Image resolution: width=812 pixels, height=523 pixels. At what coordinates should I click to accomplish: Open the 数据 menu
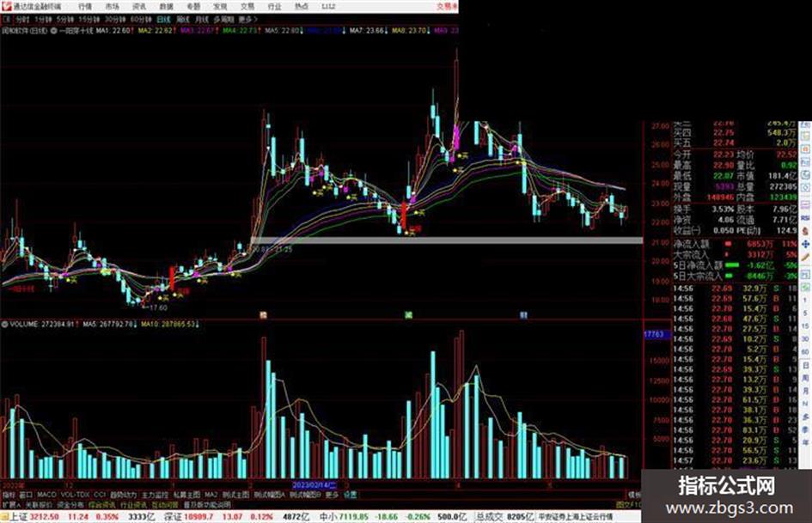[166, 7]
